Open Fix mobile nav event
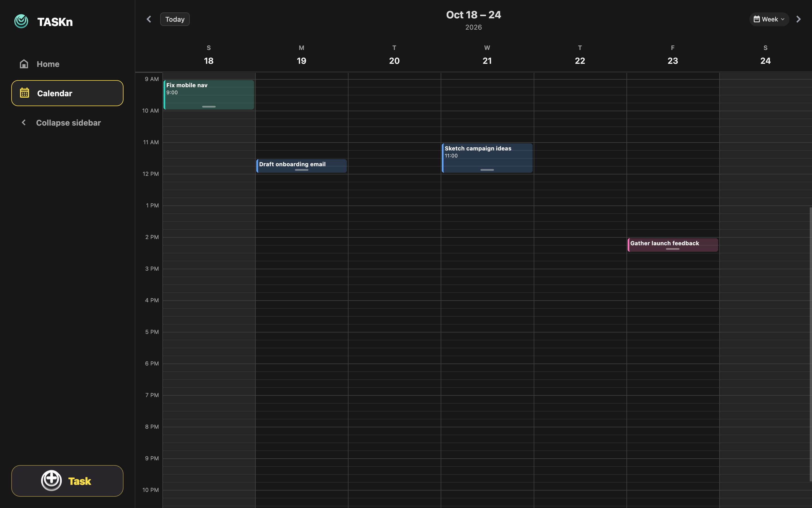Screen dimensions: 812x508 pos(209,95)
